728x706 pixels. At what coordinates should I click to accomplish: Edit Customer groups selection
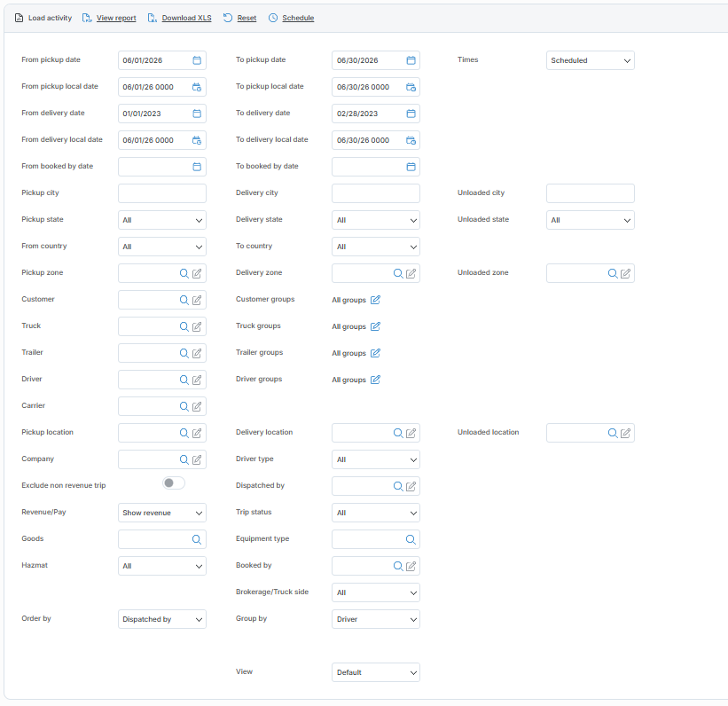[375, 300]
